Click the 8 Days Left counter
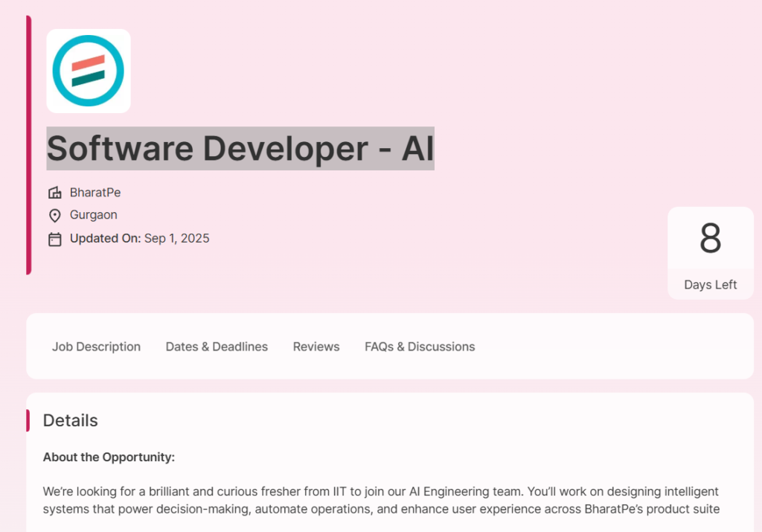 pyautogui.click(x=711, y=253)
